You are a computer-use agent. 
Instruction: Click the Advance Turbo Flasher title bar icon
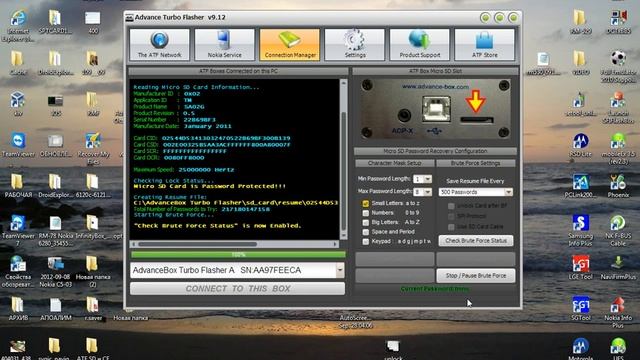point(129,18)
